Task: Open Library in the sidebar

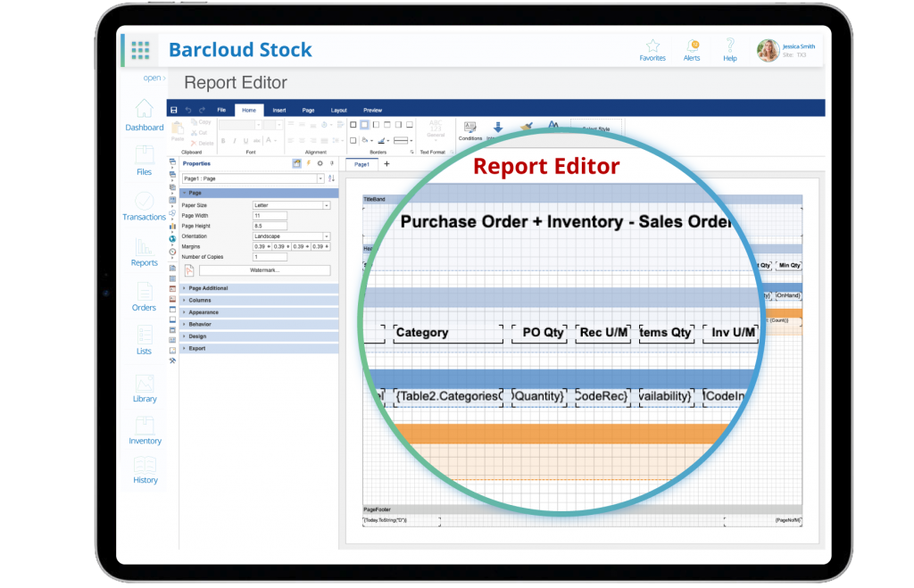Action: tap(145, 389)
